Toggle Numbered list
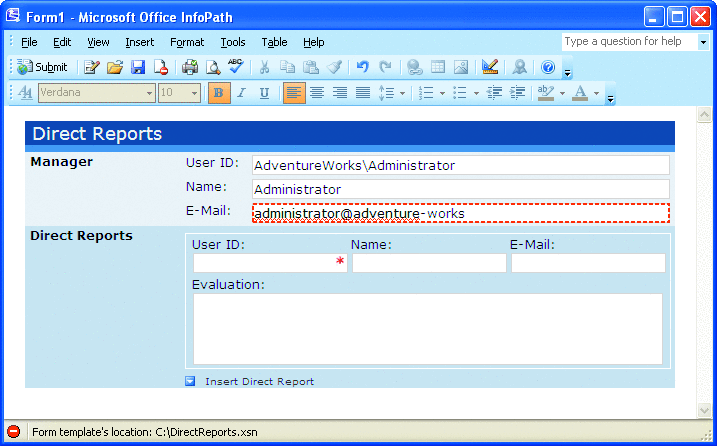The width and height of the screenshot is (717, 446). (426, 93)
